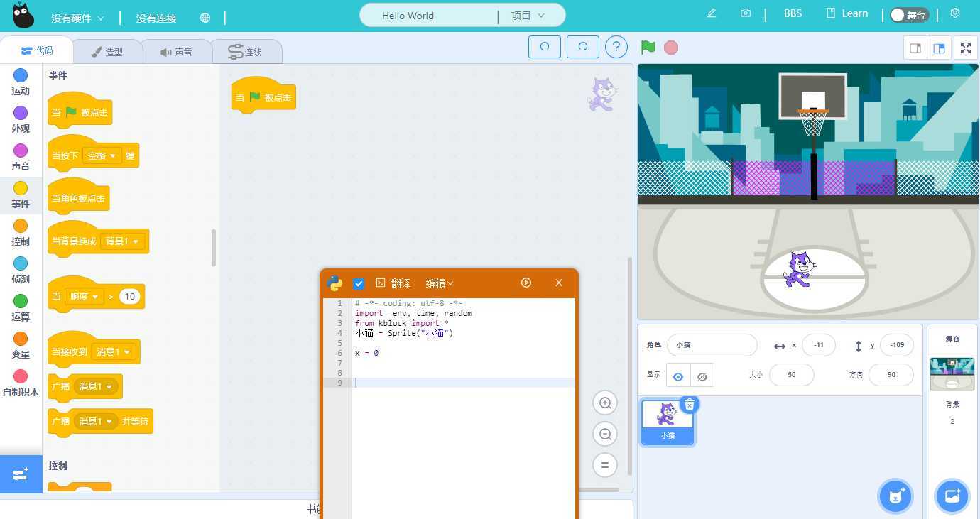
Task: Click the camera screenshot icon
Action: 745,13
